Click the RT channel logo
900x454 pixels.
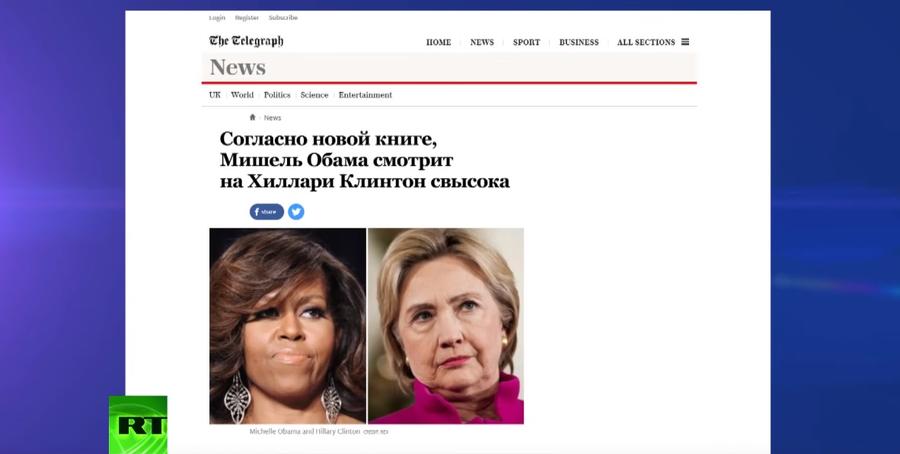pos(138,425)
